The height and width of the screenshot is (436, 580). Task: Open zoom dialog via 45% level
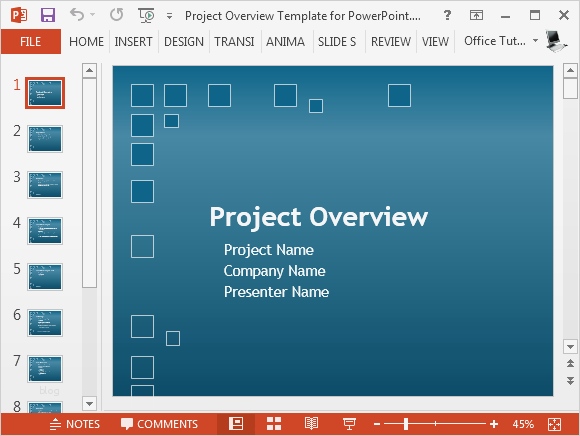point(523,424)
